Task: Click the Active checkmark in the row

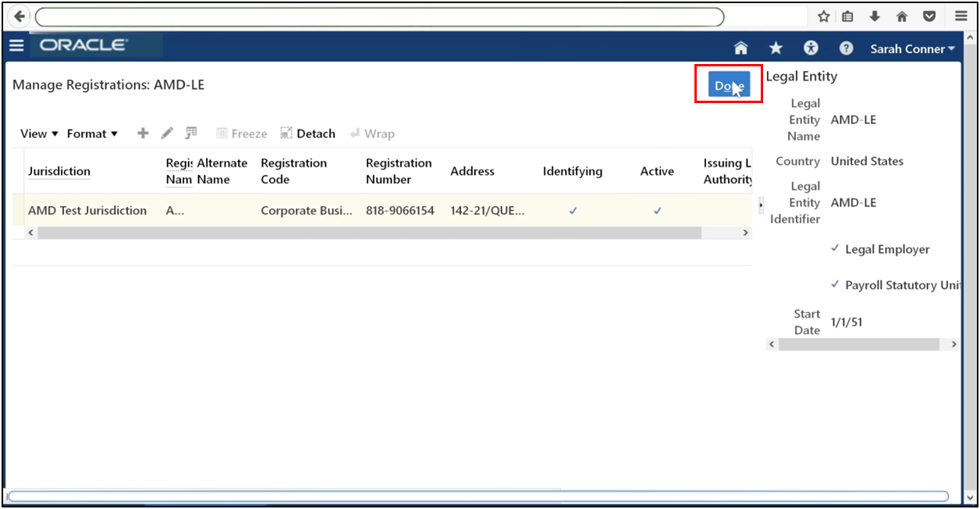Action: click(x=657, y=210)
